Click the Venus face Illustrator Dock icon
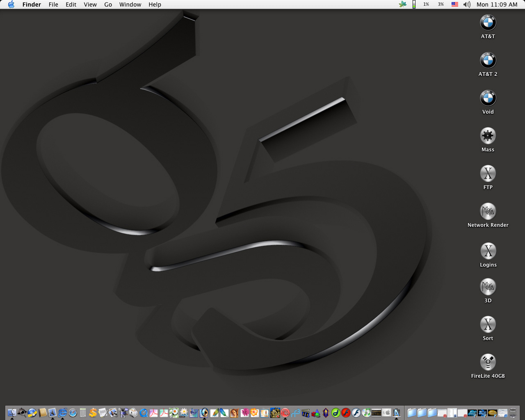The image size is (525, 420). coord(234,412)
